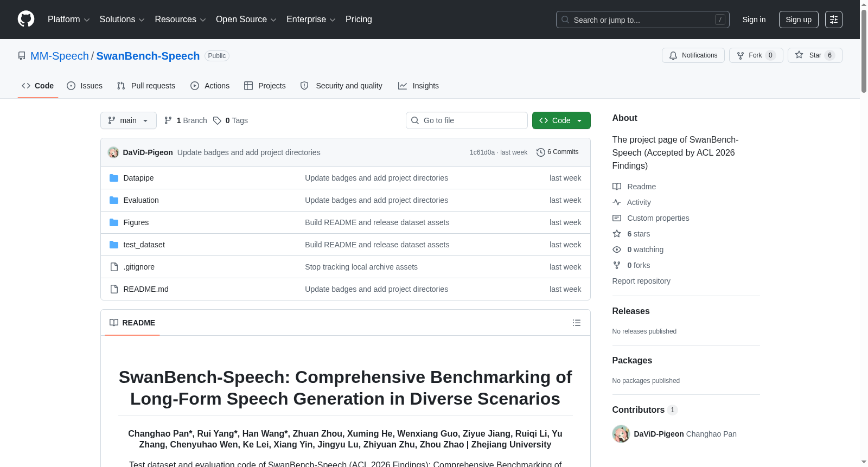Open the main branch selector dropdown
This screenshot has width=868, height=467.
(129, 120)
